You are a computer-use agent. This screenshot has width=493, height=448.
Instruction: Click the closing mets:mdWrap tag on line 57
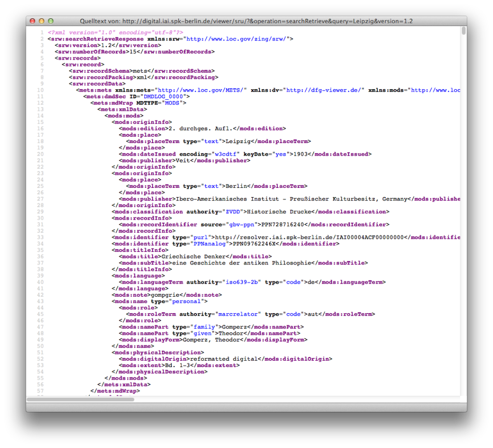tap(115, 391)
